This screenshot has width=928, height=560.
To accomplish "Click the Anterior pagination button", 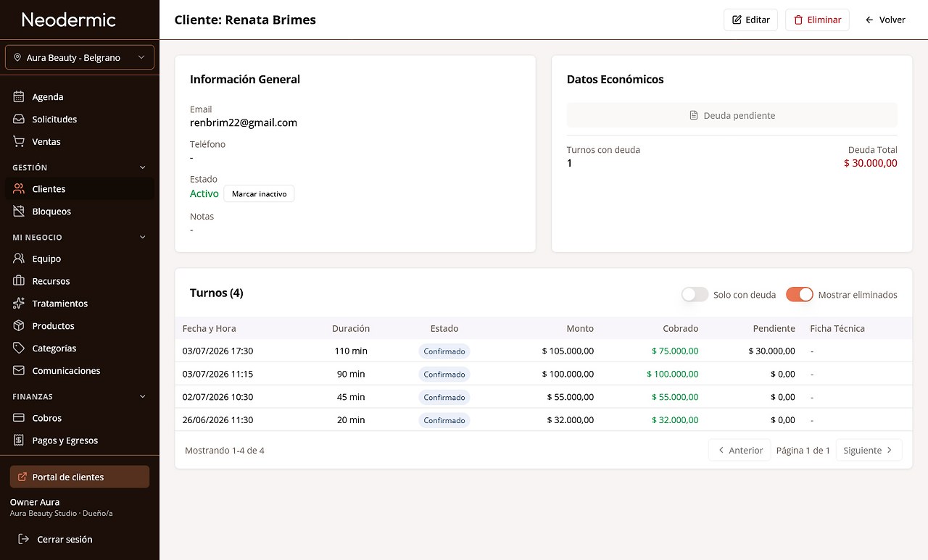I will [739, 451].
